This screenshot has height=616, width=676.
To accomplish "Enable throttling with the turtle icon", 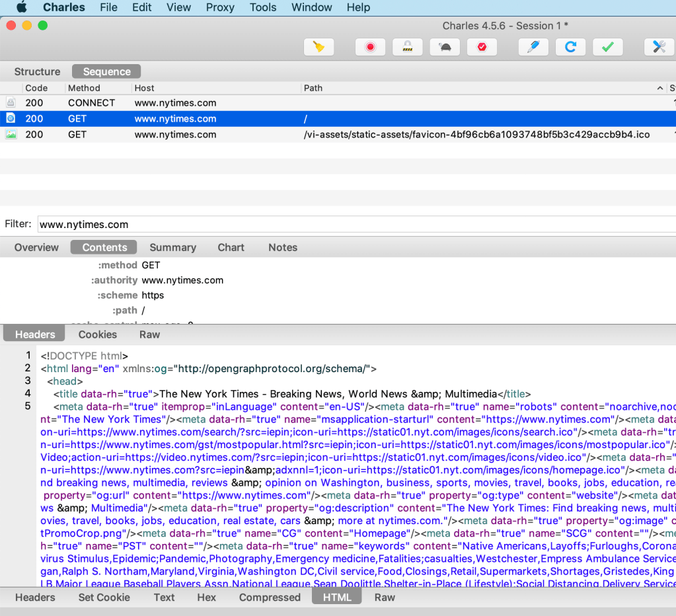I will (x=445, y=47).
